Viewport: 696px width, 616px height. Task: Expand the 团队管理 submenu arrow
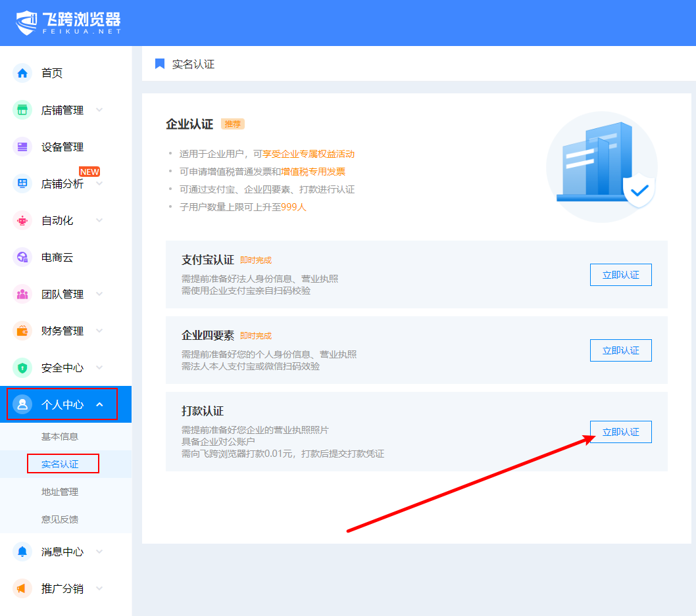(x=99, y=294)
